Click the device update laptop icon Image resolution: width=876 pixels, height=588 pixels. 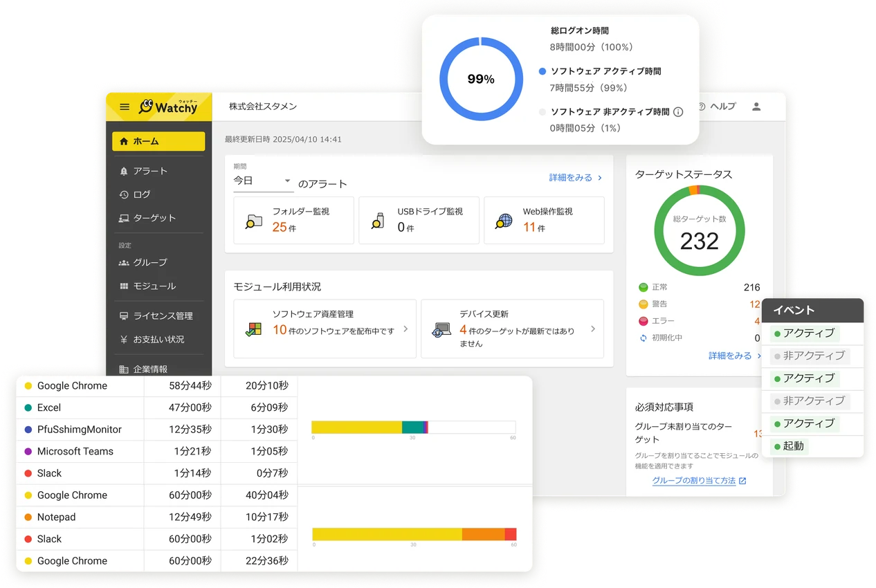click(x=441, y=329)
